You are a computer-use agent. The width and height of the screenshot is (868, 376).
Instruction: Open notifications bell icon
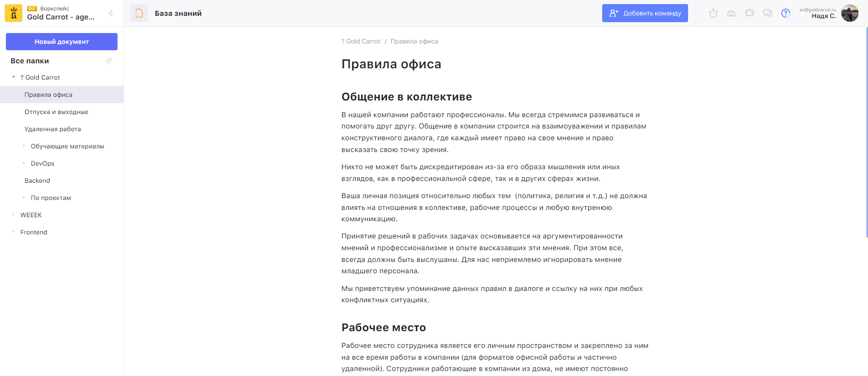pyautogui.click(x=749, y=13)
